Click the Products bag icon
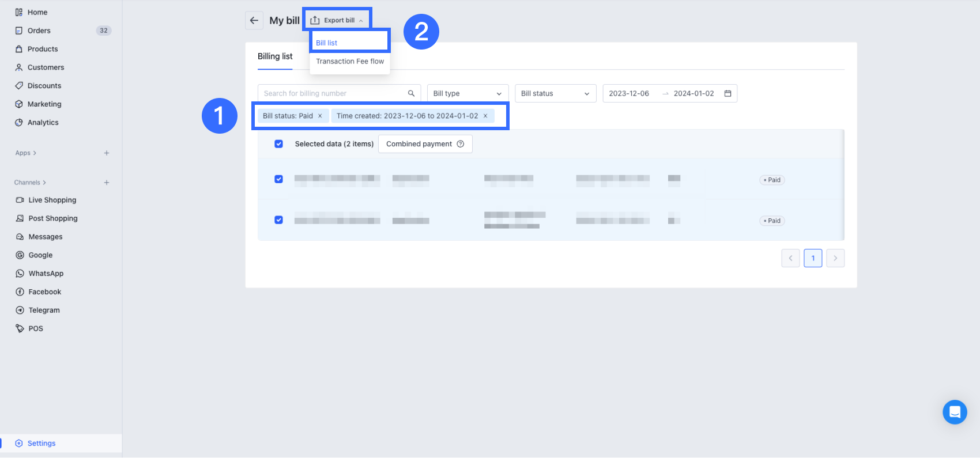 pos(19,49)
